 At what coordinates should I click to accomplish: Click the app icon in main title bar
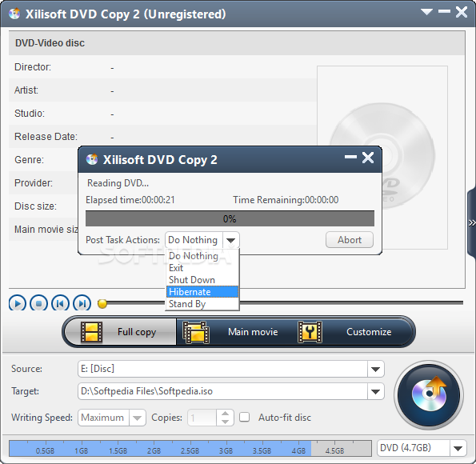pos(14,14)
